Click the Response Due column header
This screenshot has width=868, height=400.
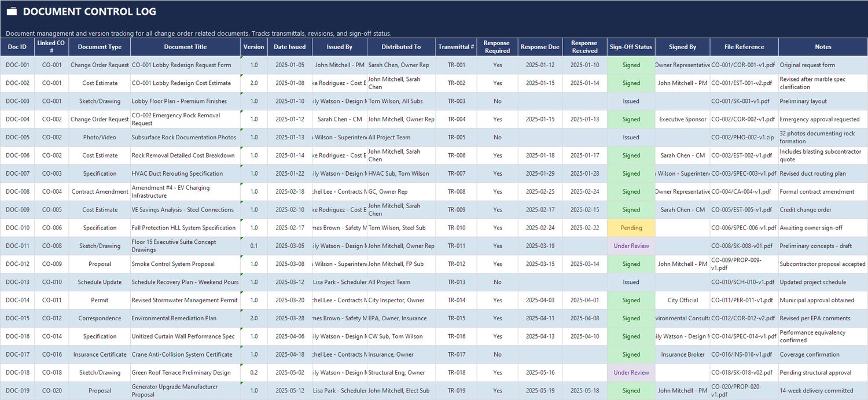pos(540,47)
